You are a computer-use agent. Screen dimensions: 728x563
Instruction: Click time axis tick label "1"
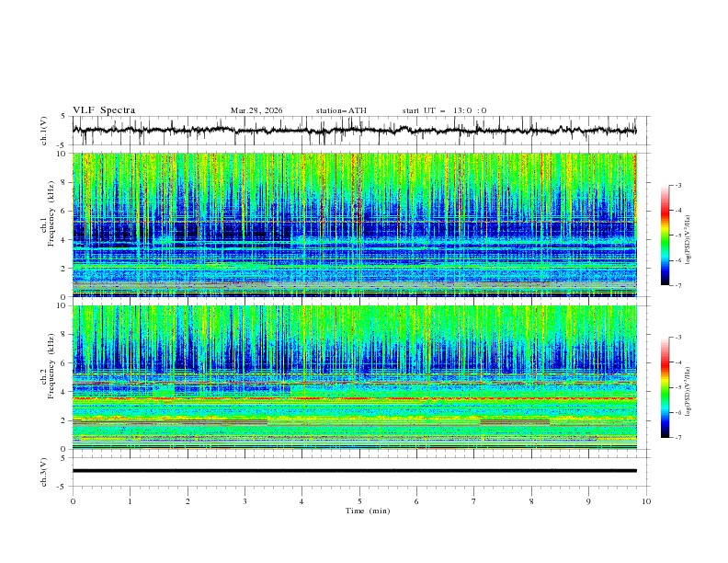[130, 501]
